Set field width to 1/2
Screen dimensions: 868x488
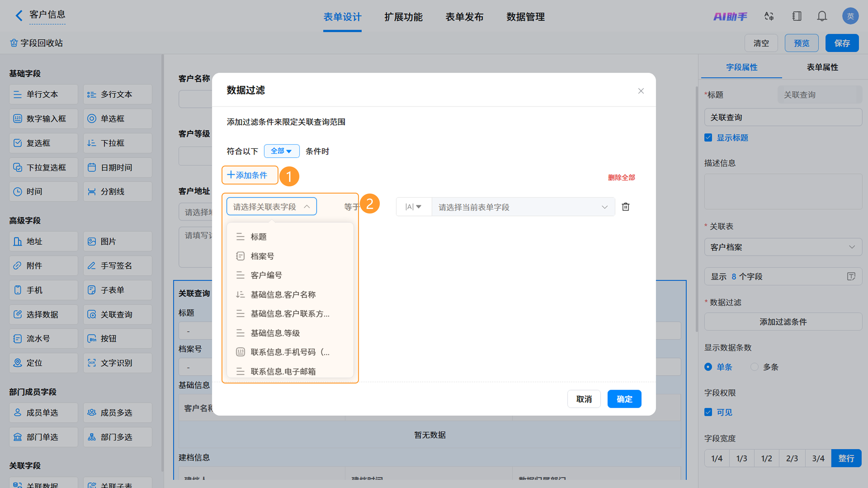(x=767, y=458)
